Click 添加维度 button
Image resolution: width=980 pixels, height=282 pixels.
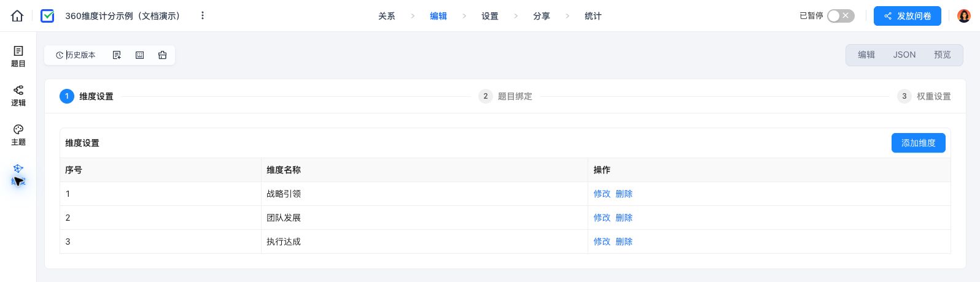pos(918,143)
